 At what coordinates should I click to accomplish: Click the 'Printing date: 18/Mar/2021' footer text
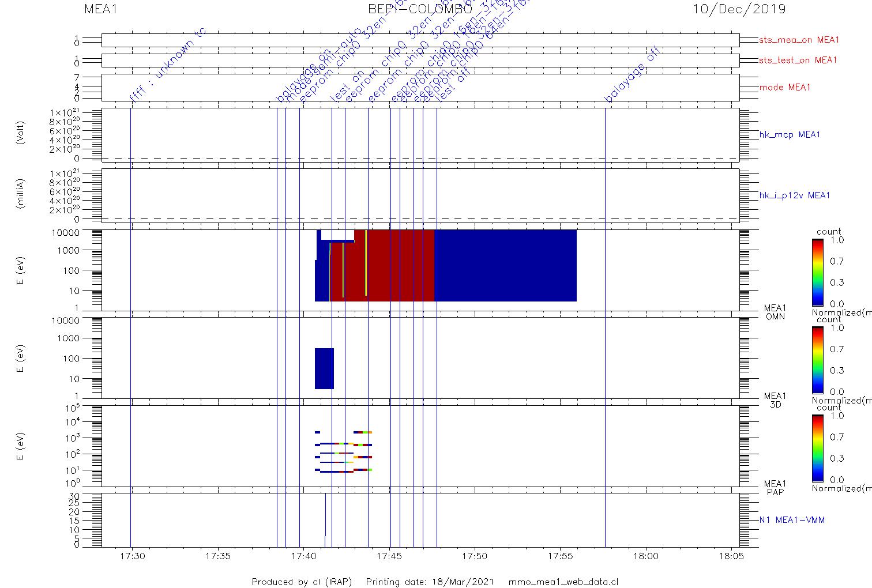[x=430, y=582]
